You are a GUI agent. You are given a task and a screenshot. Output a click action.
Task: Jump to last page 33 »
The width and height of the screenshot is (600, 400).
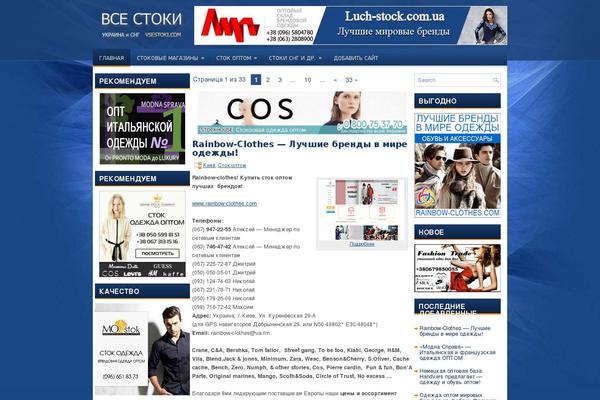351,80
